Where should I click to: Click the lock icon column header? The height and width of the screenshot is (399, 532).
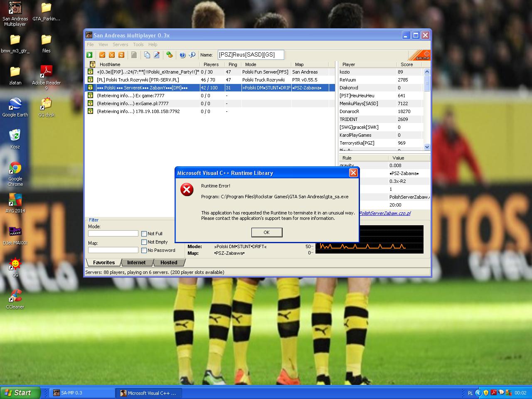coord(92,64)
